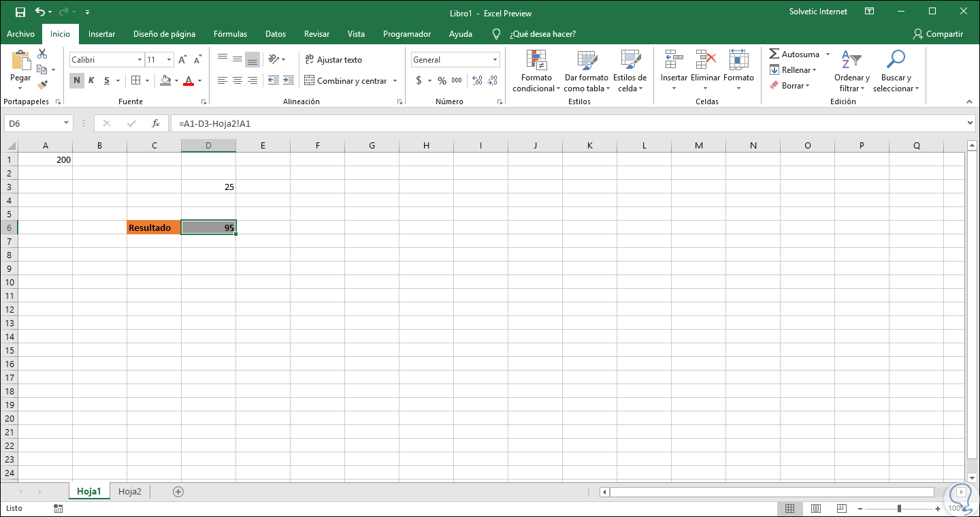Apply the thousands separator style
Screen dimensions: 980x517
[457, 80]
